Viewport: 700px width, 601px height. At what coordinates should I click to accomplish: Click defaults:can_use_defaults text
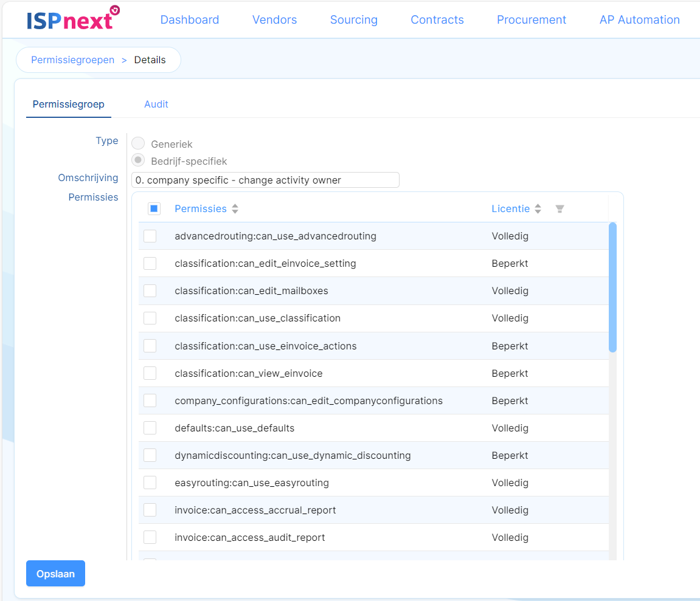[x=234, y=428]
